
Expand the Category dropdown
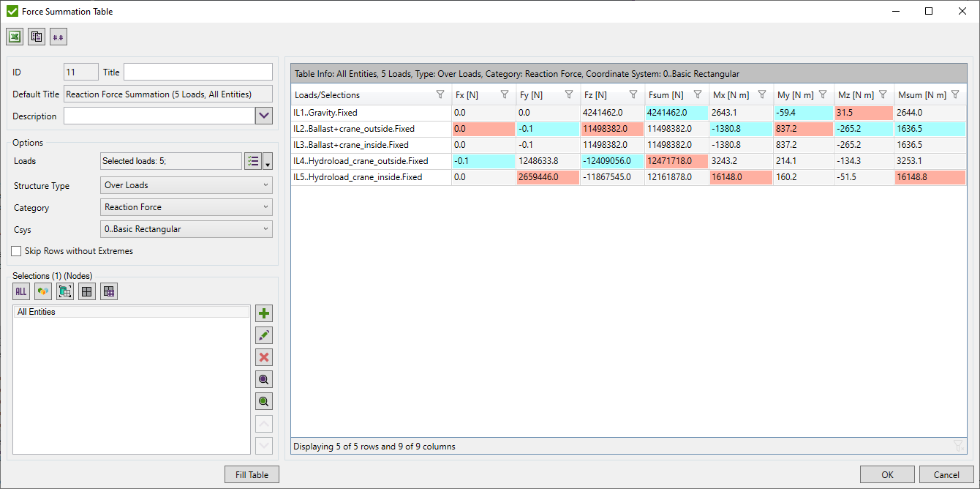coord(186,207)
